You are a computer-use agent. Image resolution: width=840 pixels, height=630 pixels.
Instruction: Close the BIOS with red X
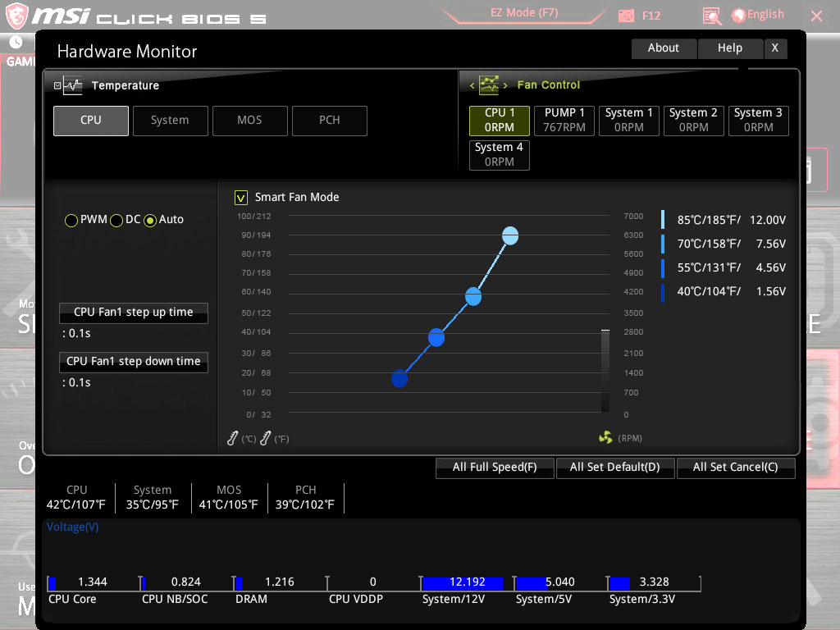pos(816,16)
